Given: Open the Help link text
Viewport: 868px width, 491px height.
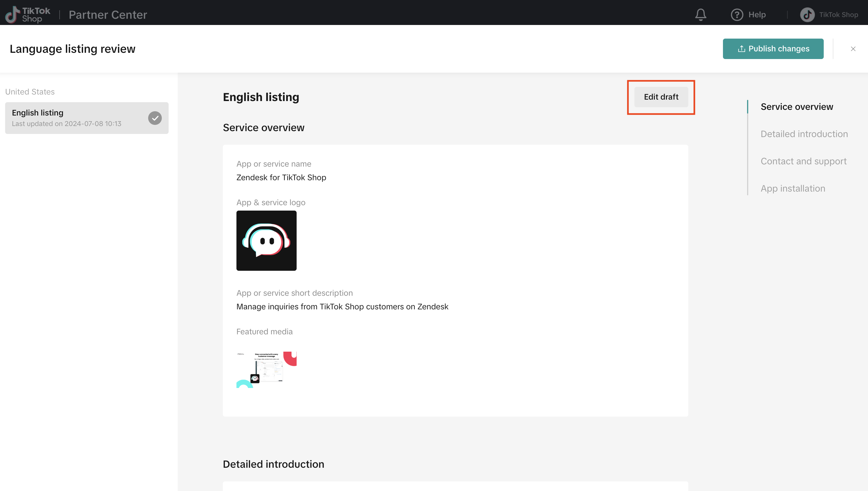Looking at the screenshot, I should (757, 14).
